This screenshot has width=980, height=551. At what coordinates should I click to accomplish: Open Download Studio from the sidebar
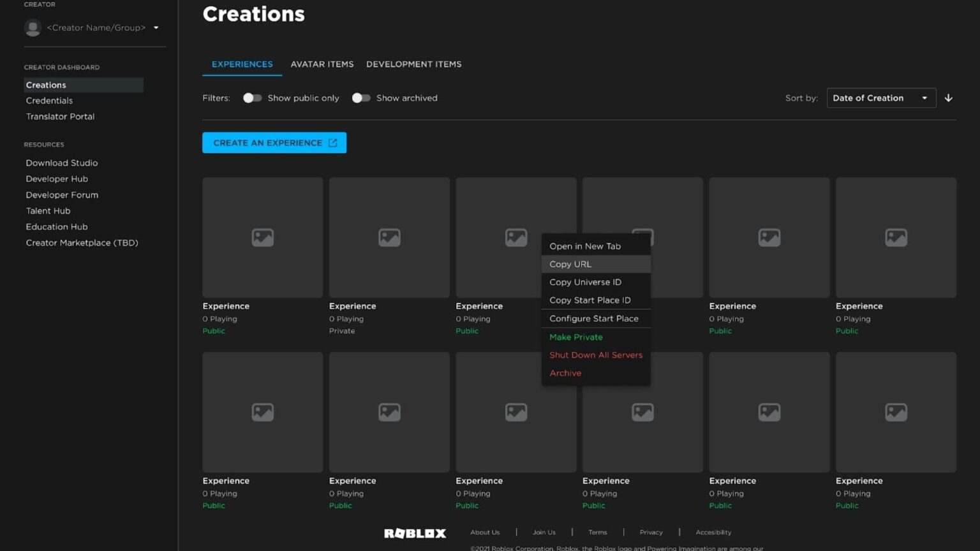[61, 163]
